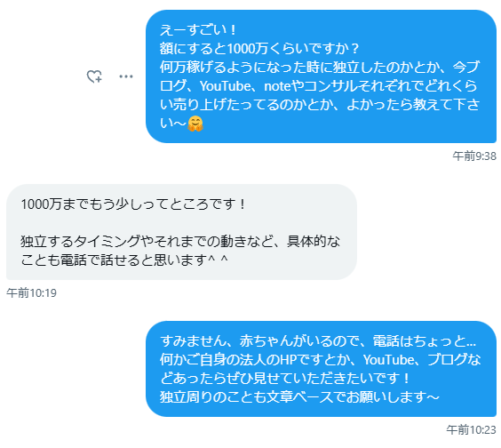
Task: Click 1000万 in the first blue message
Action: pyautogui.click(x=248, y=49)
